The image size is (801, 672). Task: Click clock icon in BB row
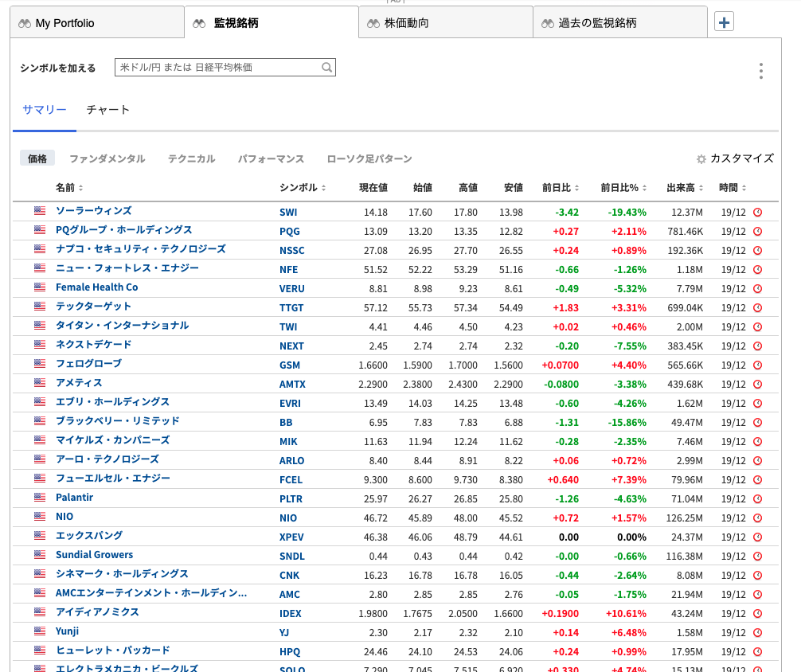coord(757,423)
